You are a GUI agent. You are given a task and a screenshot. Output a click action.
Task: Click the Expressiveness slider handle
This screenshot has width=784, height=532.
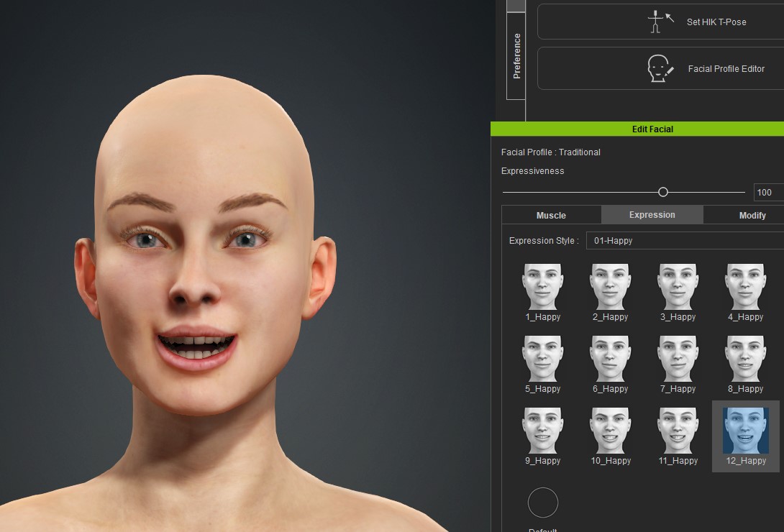[663, 192]
